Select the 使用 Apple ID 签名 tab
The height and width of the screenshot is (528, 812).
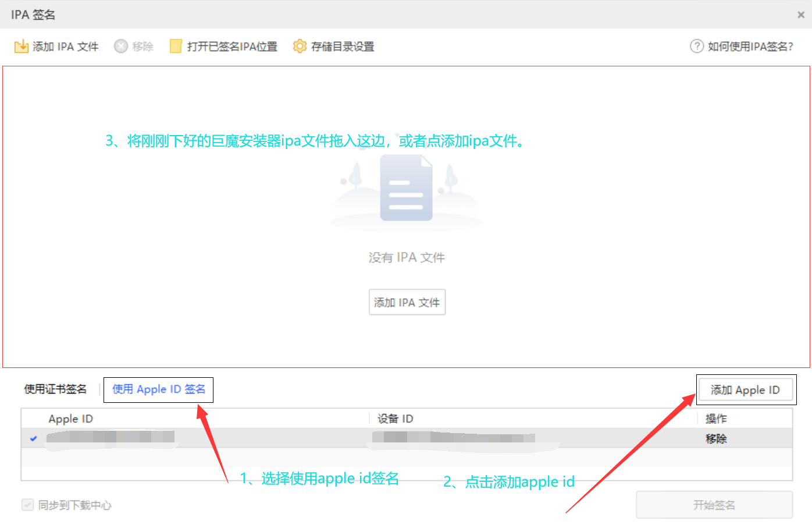158,389
